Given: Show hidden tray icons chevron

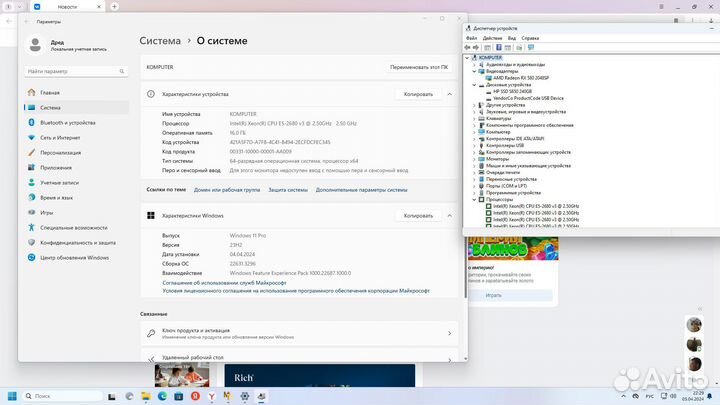Looking at the screenshot, I should [623, 396].
